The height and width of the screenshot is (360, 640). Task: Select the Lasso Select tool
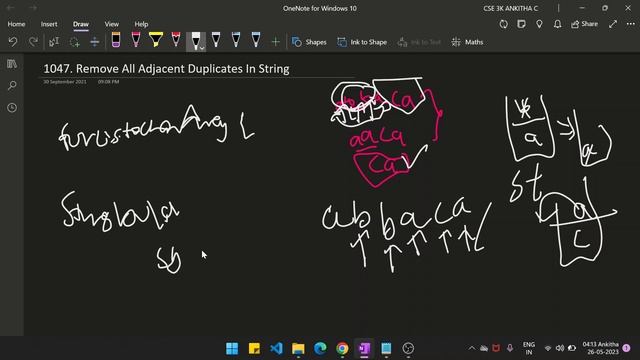coord(74,42)
